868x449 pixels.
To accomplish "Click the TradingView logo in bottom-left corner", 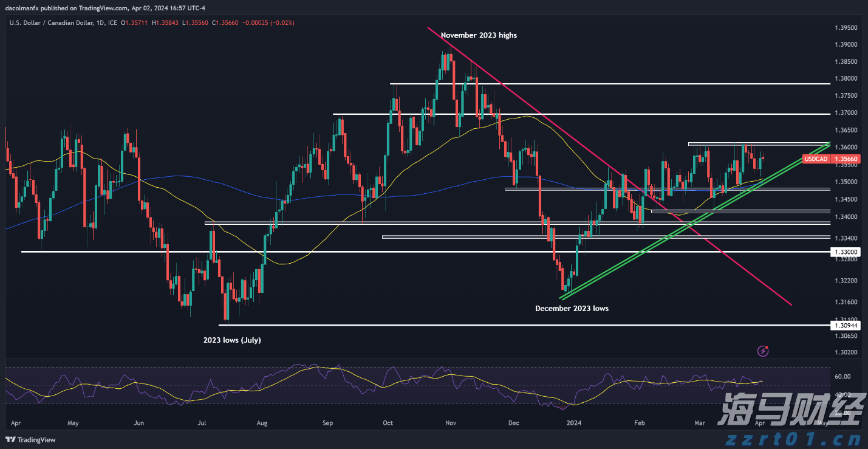I will [x=30, y=440].
